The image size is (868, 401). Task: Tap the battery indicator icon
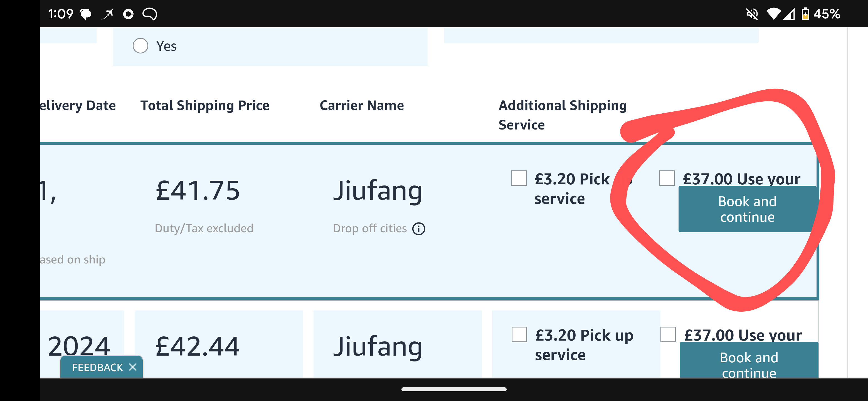[805, 14]
